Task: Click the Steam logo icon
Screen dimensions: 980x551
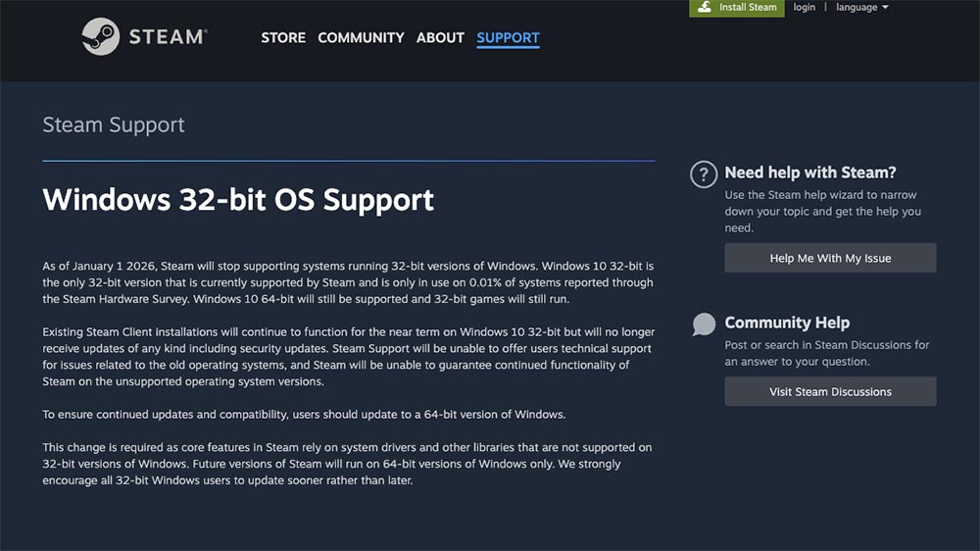Action: coord(101,36)
